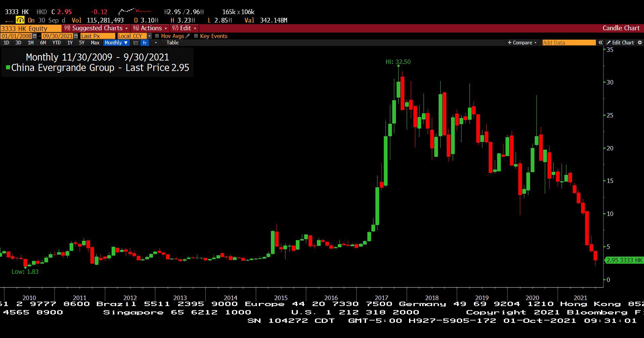Switch to Table view

pyautogui.click(x=172, y=43)
